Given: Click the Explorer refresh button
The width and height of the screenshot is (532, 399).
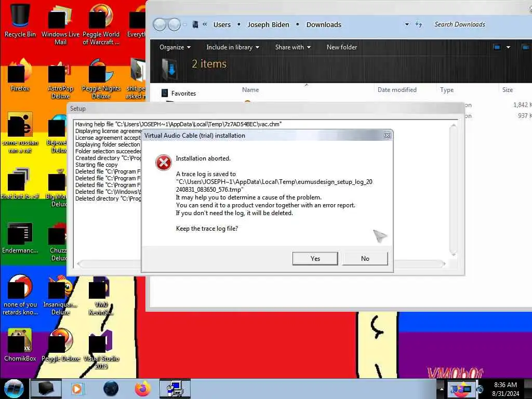Looking at the screenshot, I should coord(419,24).
